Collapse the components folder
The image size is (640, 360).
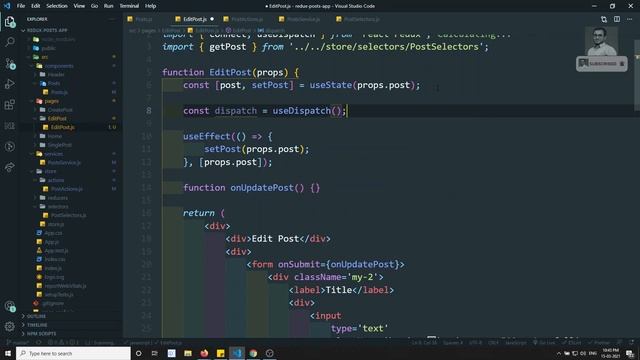coord(59,66)
